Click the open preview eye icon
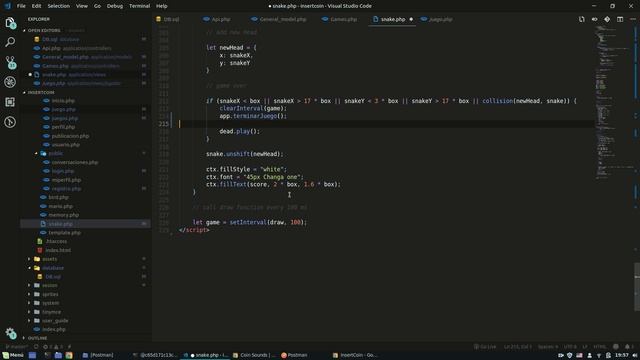 (594, 19)
